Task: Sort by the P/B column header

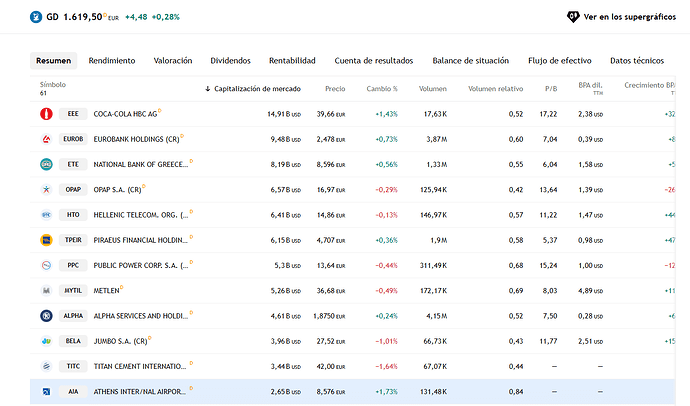Action: point(551,89)
